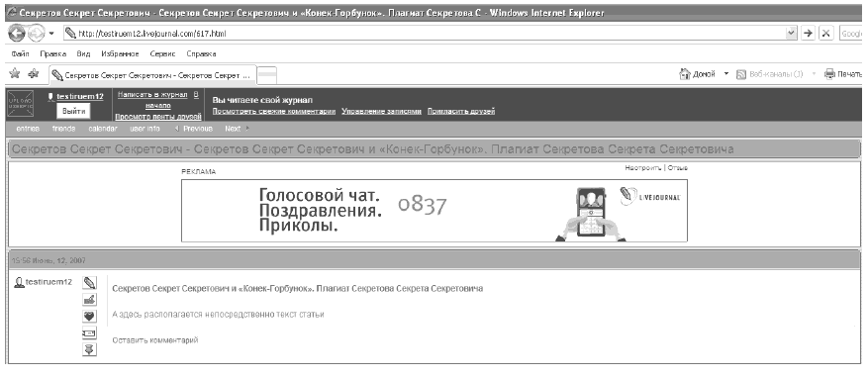868x378 pixels.
Task: Expand the address bar history dropdown
Action: point(792,34)
